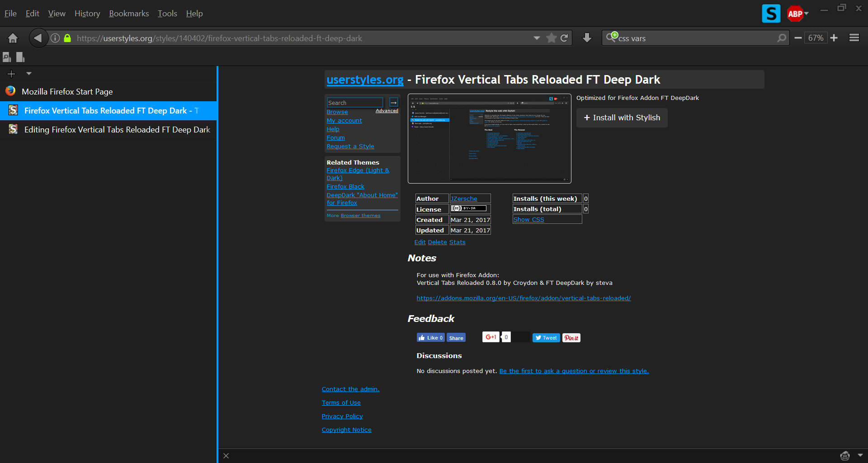Viewport: 868px width, 463px height.
Task: Click the green padlock security icon
Action: click(67, 38)
